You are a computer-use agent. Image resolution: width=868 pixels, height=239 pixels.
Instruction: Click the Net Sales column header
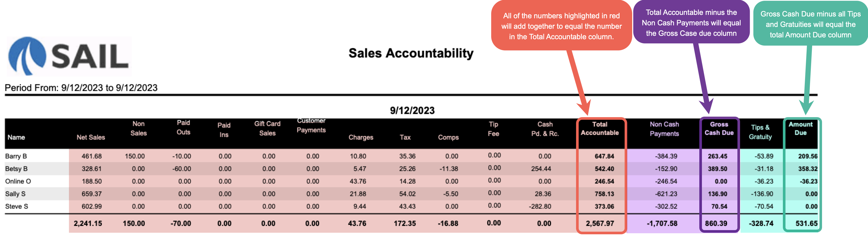tap(91, 137)
